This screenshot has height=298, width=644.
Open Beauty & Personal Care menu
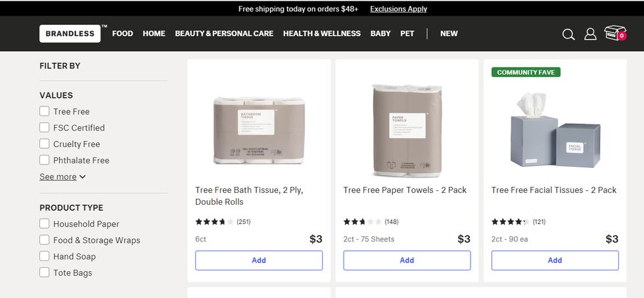[224, 33]
